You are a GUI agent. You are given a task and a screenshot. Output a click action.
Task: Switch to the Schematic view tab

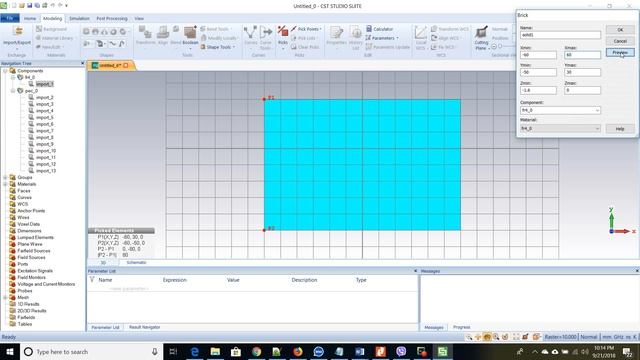pyautogui.click(x=136, y=262)
